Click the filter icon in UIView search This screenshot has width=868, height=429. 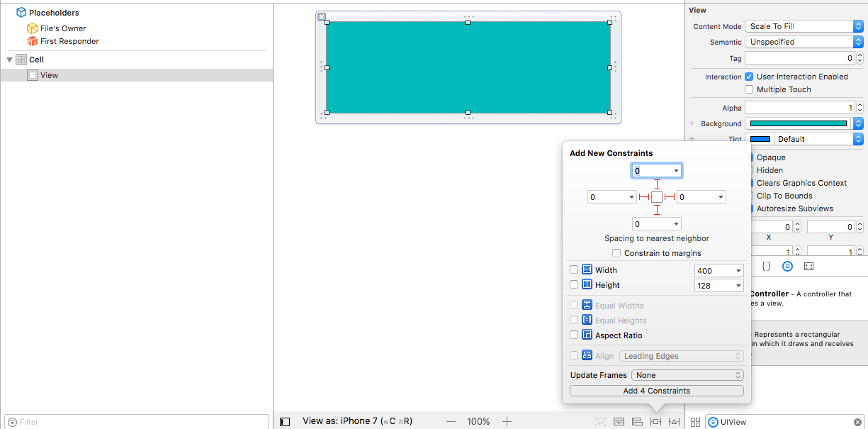(713, 422)
